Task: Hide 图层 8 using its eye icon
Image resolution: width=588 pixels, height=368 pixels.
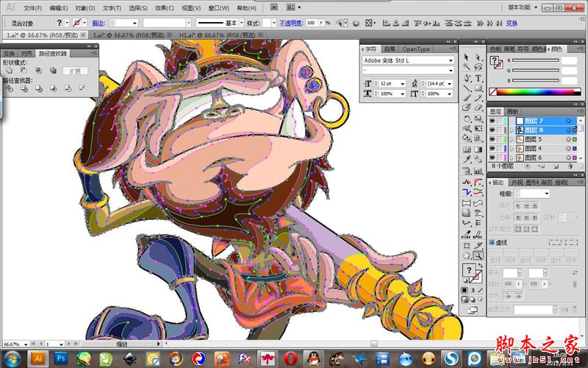Action: click(492, 130)
